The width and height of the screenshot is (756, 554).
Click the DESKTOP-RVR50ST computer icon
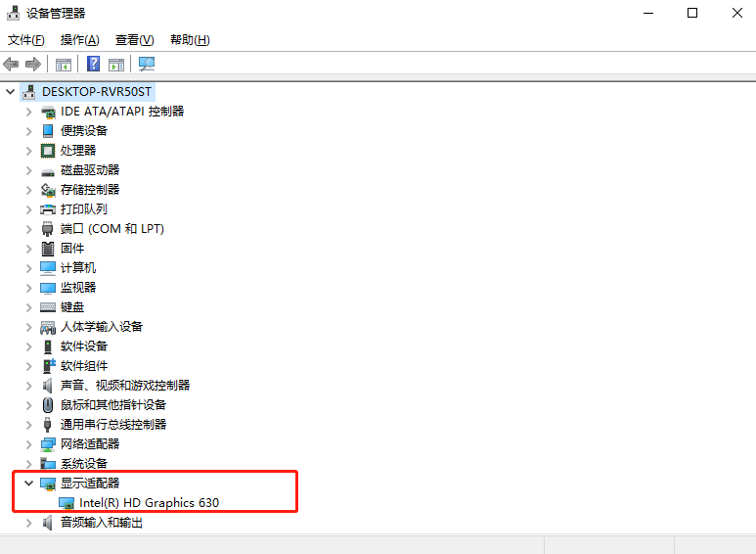(29, 92)
